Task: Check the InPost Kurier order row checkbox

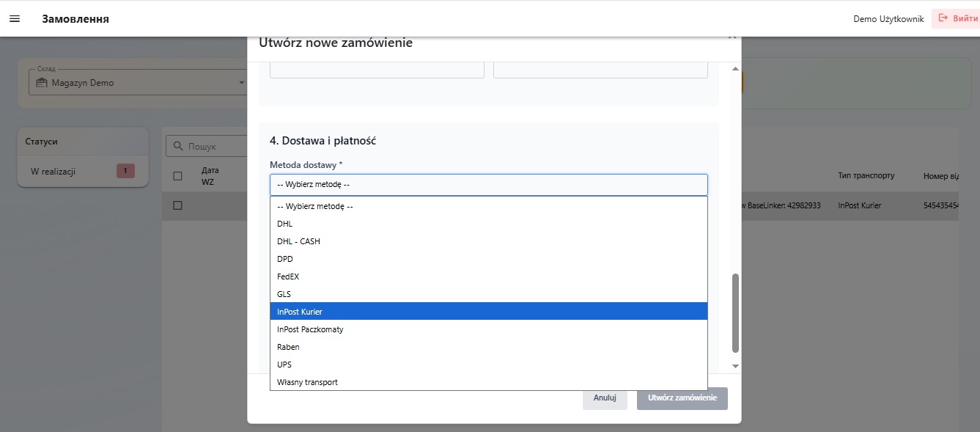Action: click(x=177, y=205)
